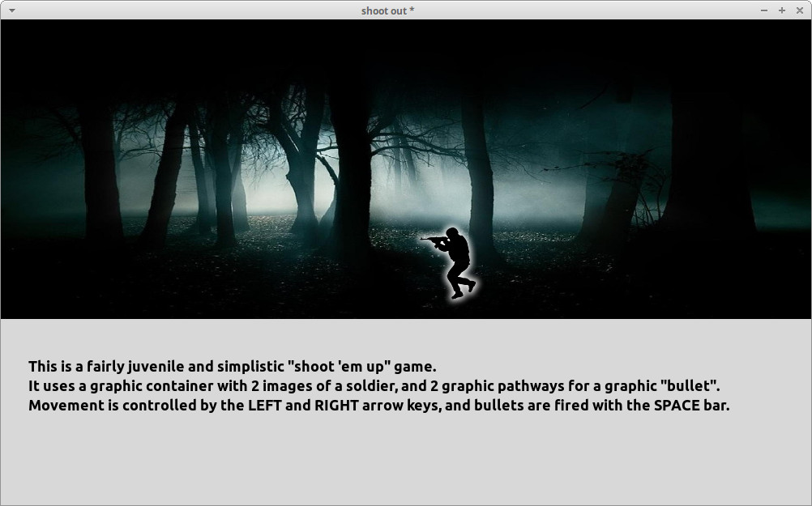Click the thick tree trunk behind the soldier
This screenshot has height=506, width=812.
(x=480, y=178)
